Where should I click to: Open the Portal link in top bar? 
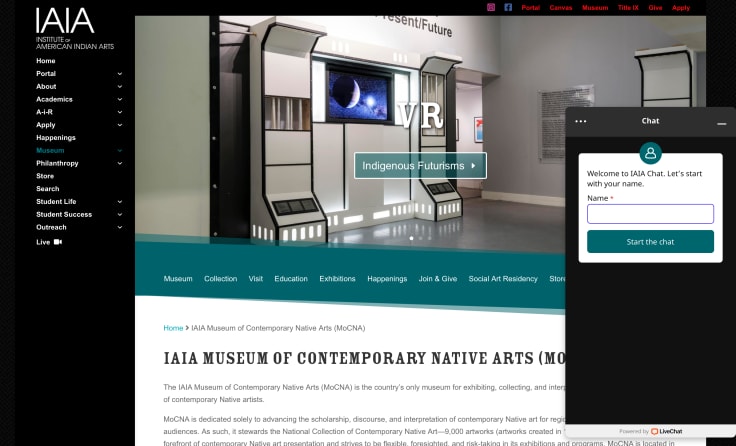coord(531,8)
